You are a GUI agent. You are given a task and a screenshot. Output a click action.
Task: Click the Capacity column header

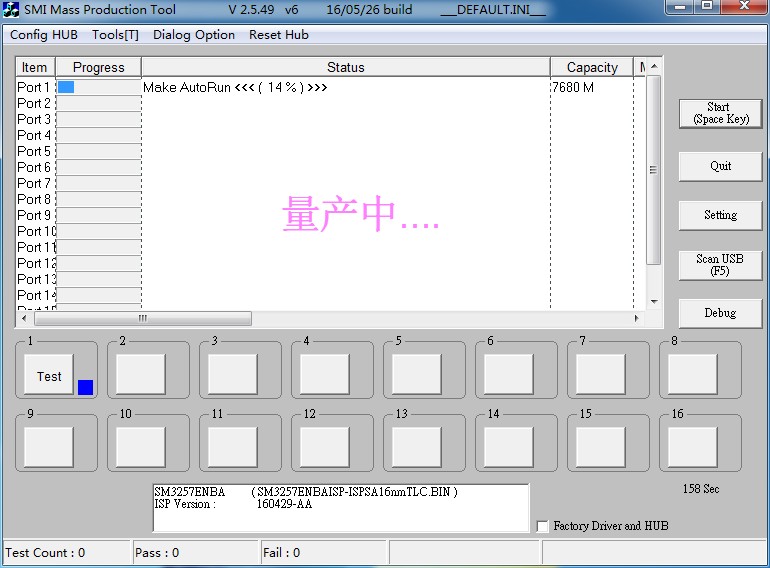point(591,67)
